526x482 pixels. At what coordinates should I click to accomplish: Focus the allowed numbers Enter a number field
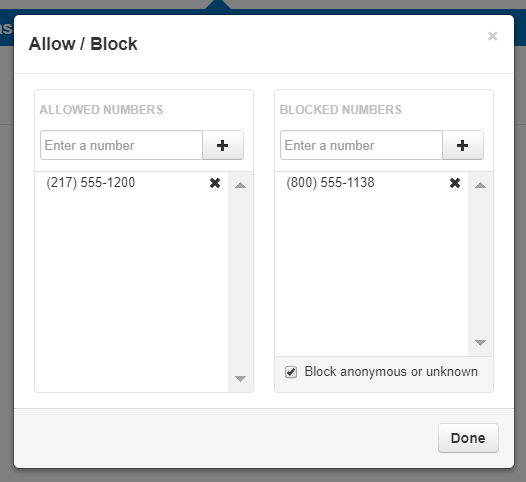pyautogui.click(x=121, y=145)
